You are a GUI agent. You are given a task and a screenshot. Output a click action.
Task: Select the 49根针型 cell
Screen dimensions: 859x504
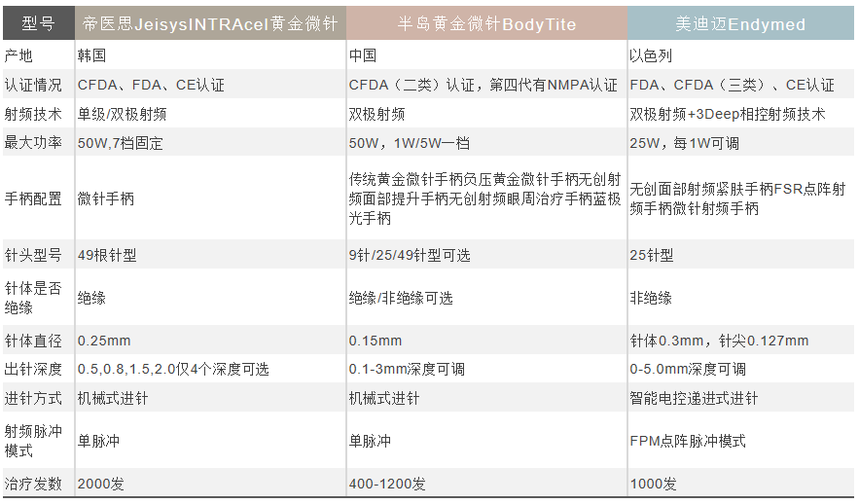click(210, 255)
